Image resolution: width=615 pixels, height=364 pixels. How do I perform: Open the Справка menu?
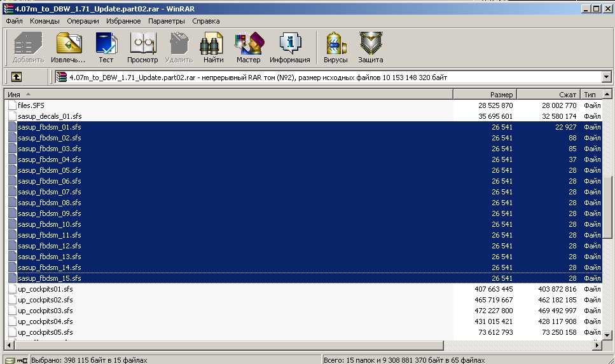[x=206, y=21]
